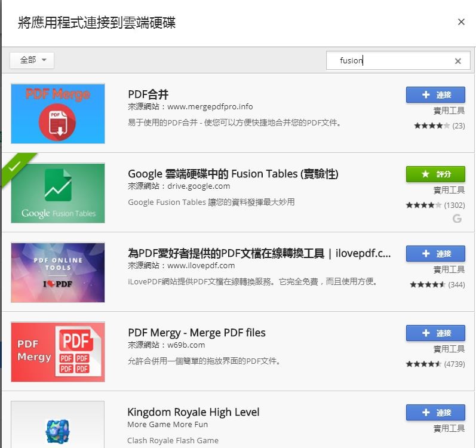Open Kingdom Royale High Level thumbnail
476x448 pixels.
click(58, 424)
